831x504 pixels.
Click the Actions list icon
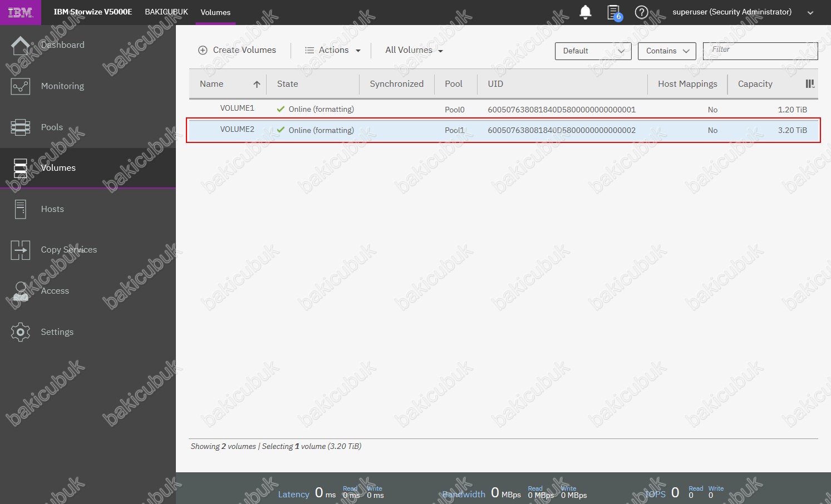(x=309, y=50)
